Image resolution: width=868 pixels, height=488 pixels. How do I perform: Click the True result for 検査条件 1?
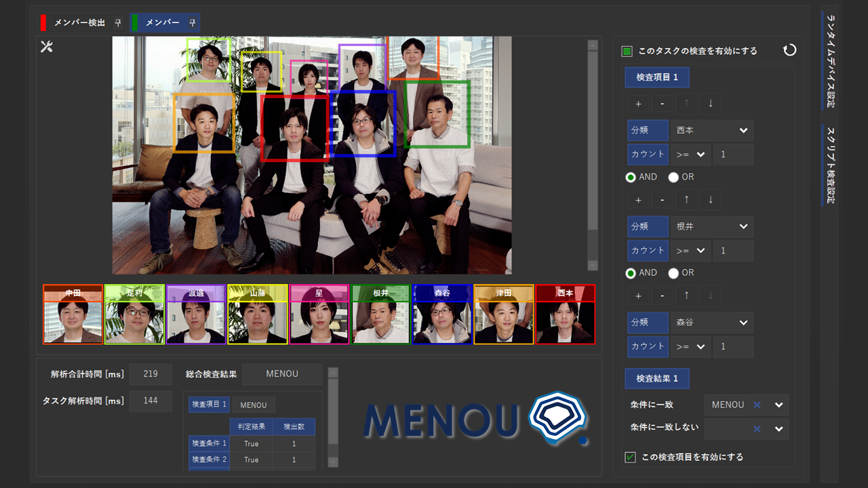[x=252, y=444]
